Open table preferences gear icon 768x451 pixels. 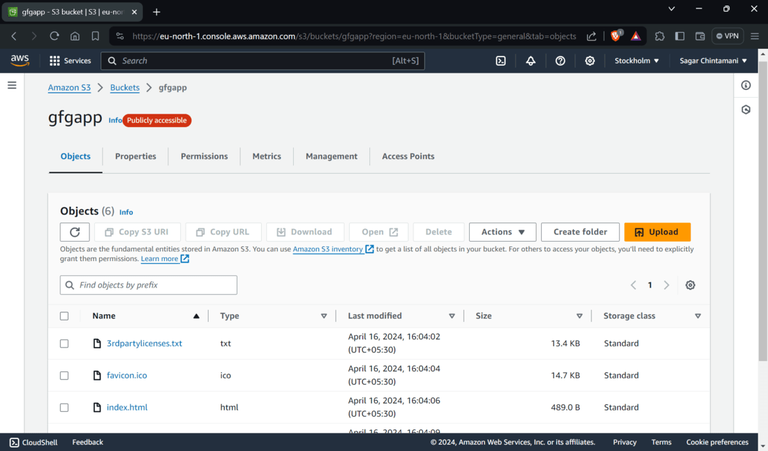690,285
